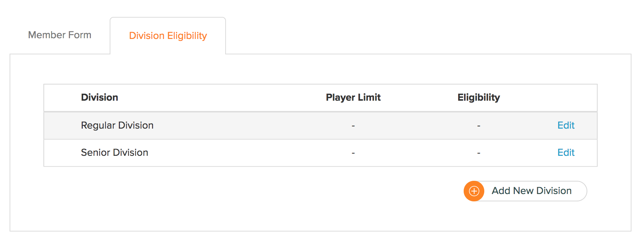Open Edit link for Senior Division
The image size is (644, 244).
point(566,152)
